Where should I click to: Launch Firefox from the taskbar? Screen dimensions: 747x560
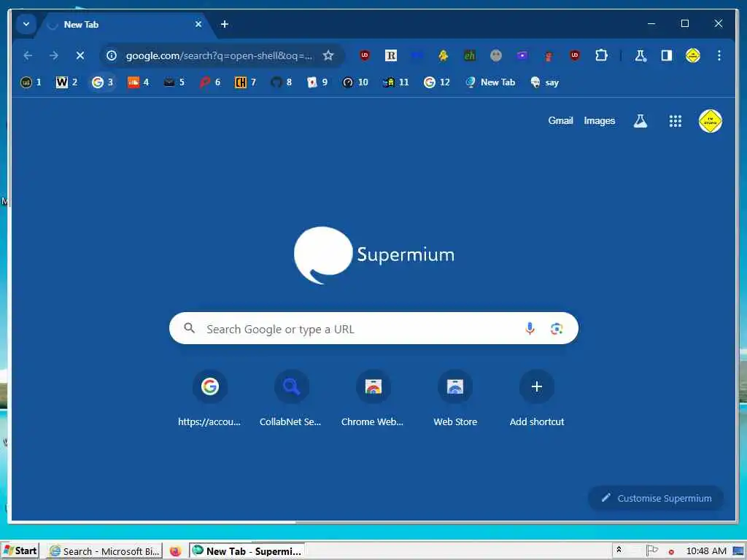175,551
